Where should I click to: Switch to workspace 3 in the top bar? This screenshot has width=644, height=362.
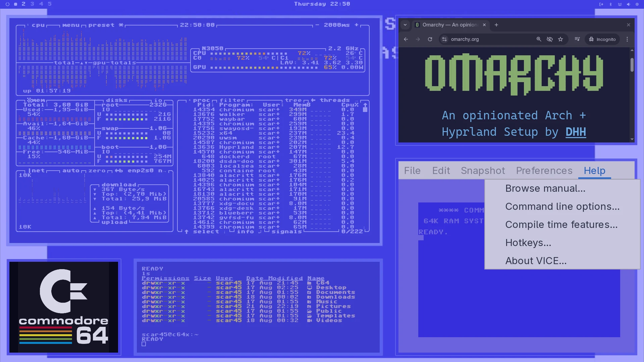click(32, 4)
